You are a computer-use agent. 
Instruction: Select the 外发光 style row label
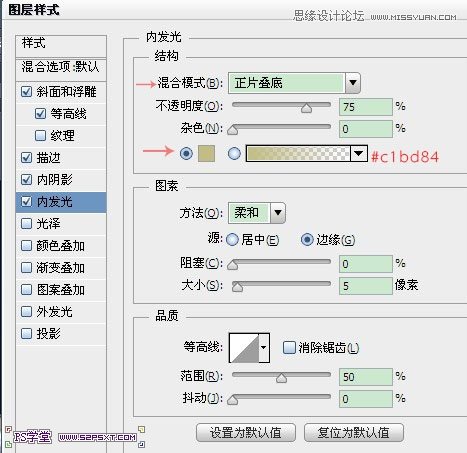coord(54,312)
